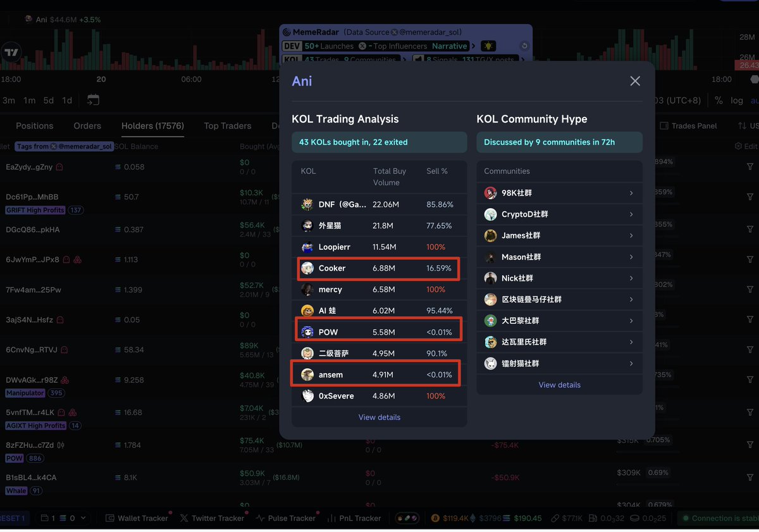Click the TradingView logo on the chart

pos(11,53)
